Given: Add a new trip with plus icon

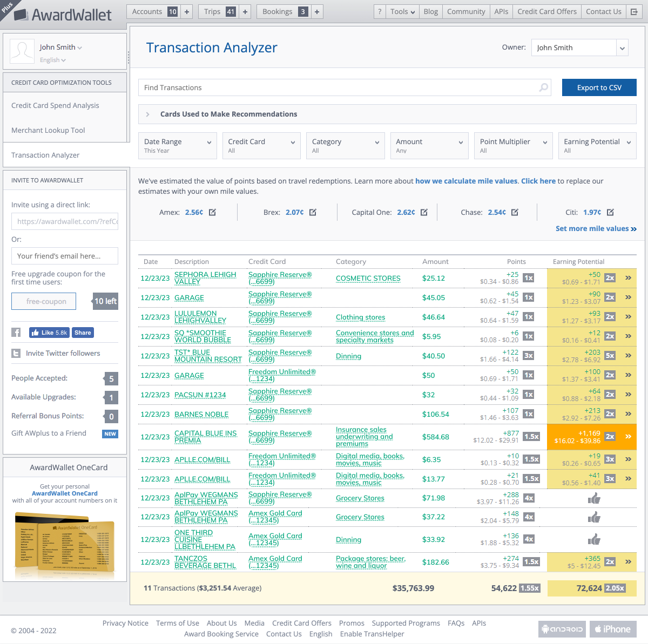Looking at the screenshot, I should pos(245,11).
